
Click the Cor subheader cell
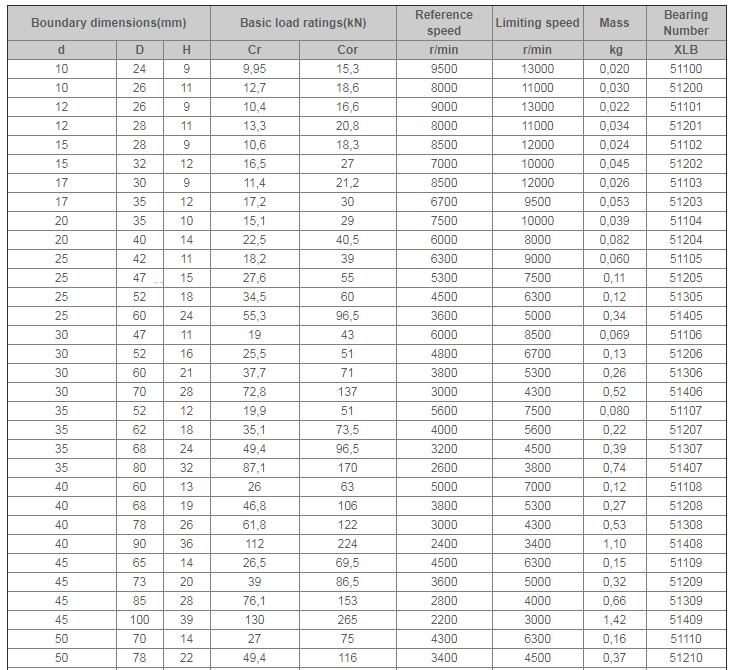[x=347, y=50]
